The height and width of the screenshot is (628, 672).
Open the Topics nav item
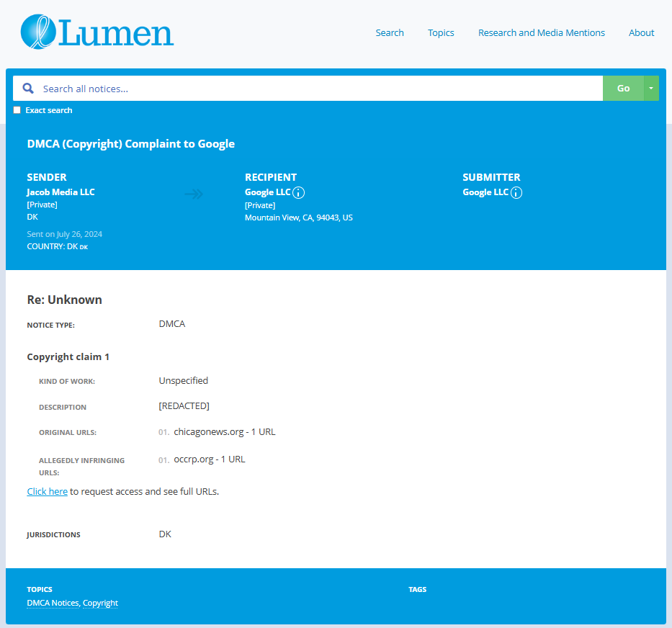click(441, 32)
